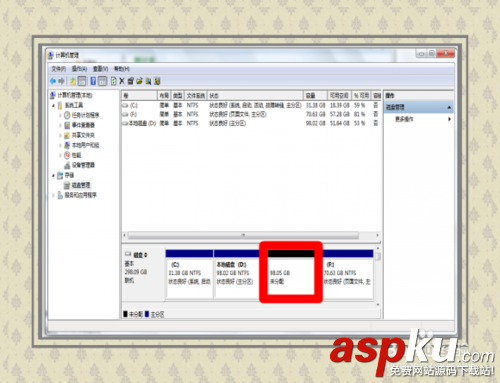The image size is (500, 383).
Task: Click the green Refresh toolbar icon
Action: pos(113,81)
